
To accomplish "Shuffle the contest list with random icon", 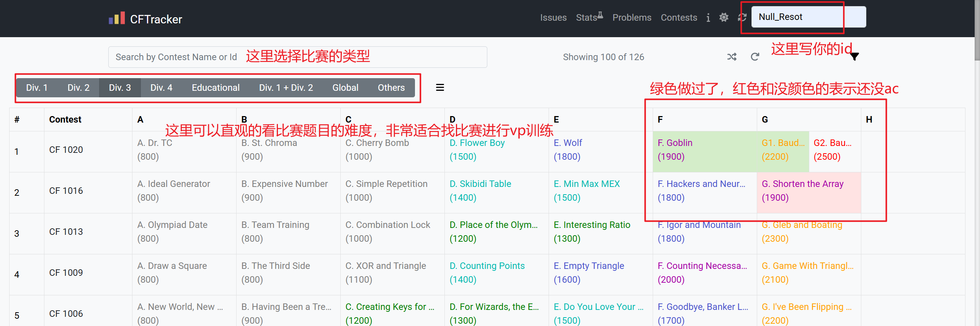I will pyautogui.click(x=732, y=57).
